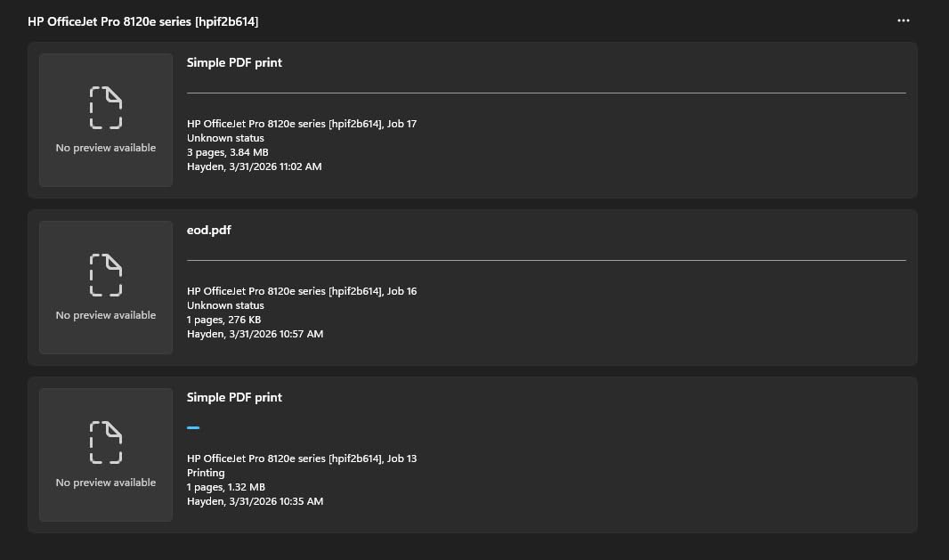Viewport: 949px width, 560px height.
Task: Click 'Unknown status' text of Job 16
Action: (225, 305)
